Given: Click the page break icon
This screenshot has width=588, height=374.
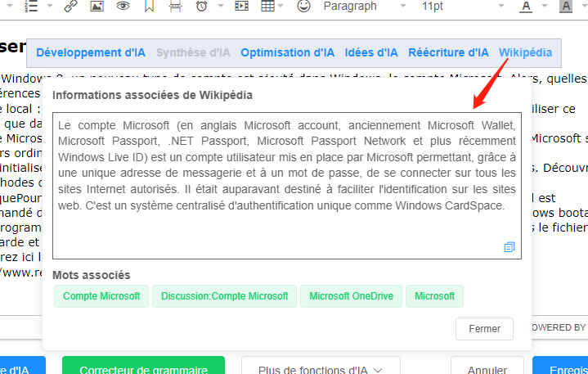Looking at the screenshot, I should click(176, 6).
